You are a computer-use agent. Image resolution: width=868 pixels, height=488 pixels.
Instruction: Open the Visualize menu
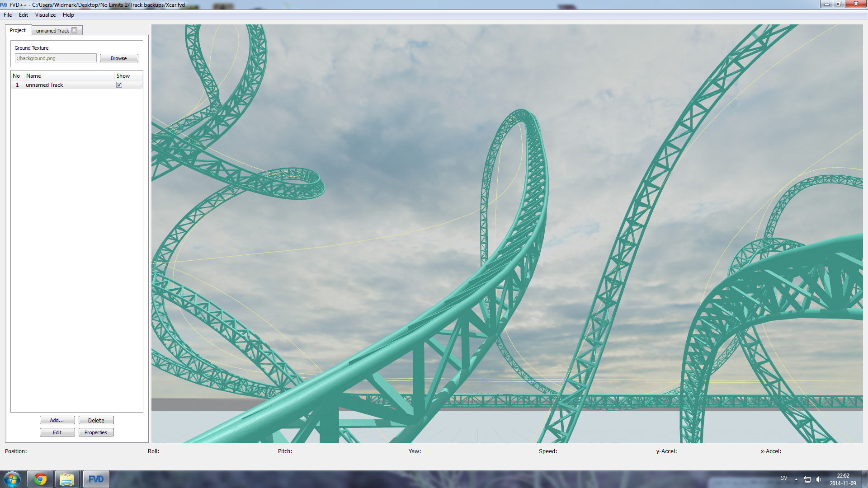pos(45,15)
